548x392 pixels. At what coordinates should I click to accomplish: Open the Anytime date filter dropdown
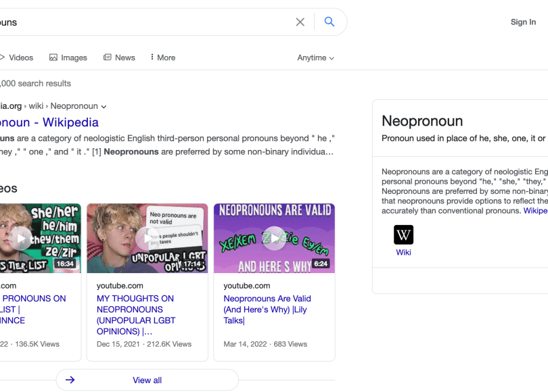pyautogui.click(x=315, y=58)
